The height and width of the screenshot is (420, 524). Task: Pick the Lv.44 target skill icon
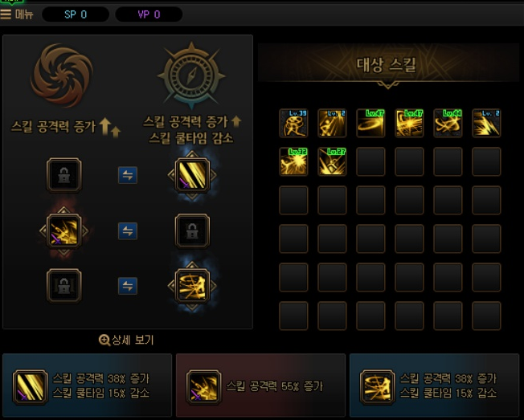coord(448,123)
